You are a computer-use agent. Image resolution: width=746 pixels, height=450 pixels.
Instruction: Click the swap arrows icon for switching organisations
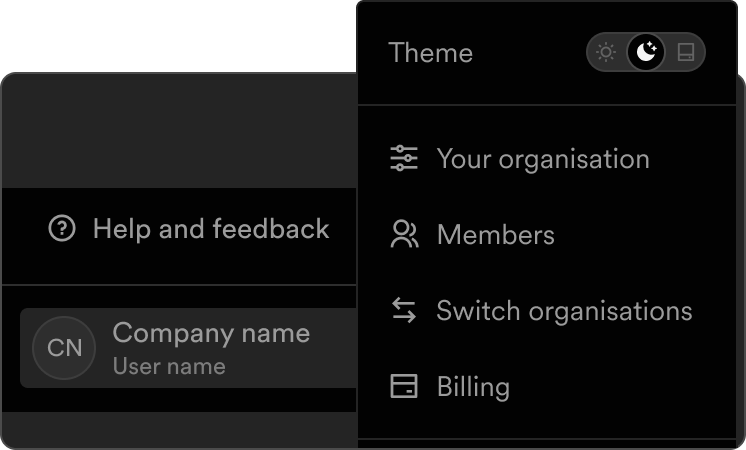click(x=404, y=311)
